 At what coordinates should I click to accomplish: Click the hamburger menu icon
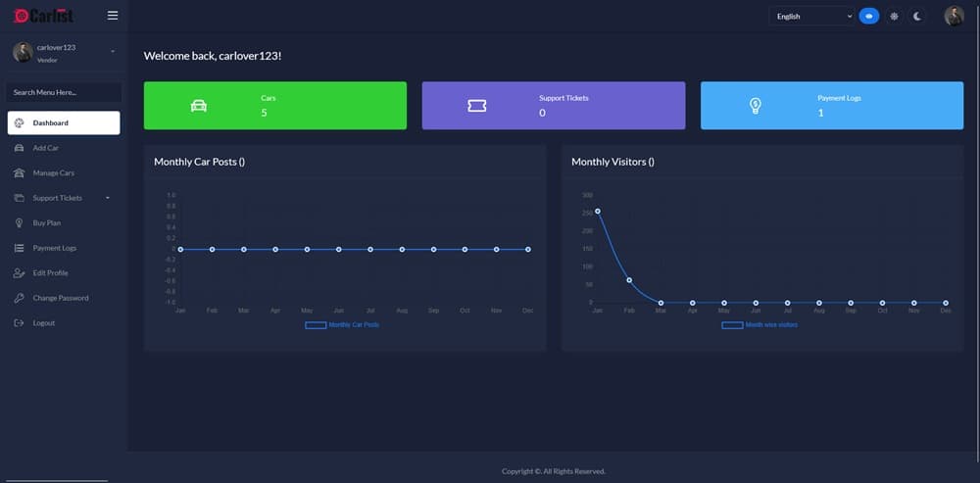(x=113, y=16)
